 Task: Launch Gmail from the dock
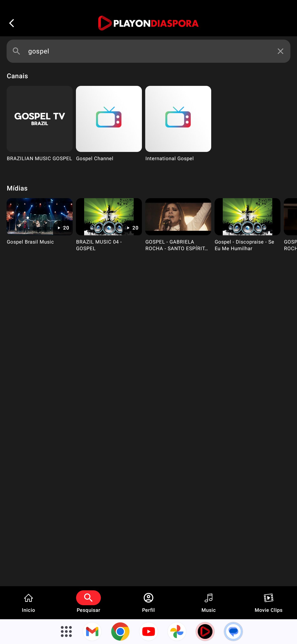pos(92,631)
